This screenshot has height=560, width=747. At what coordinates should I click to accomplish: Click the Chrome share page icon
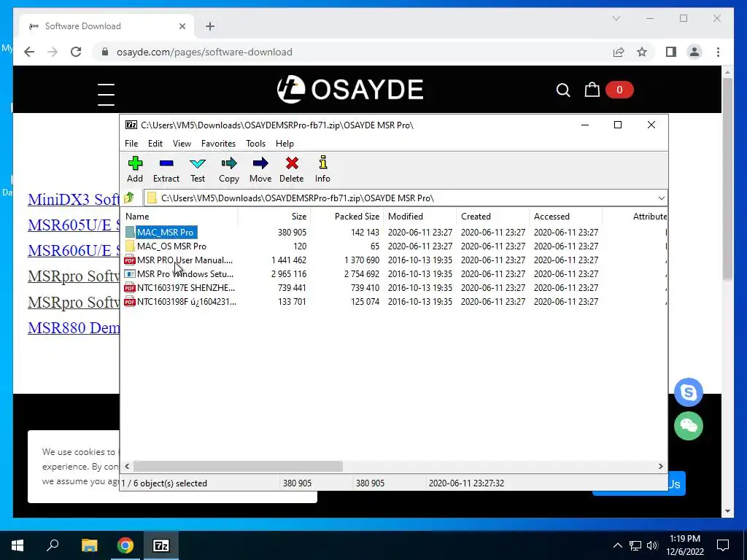pos(619,52)
